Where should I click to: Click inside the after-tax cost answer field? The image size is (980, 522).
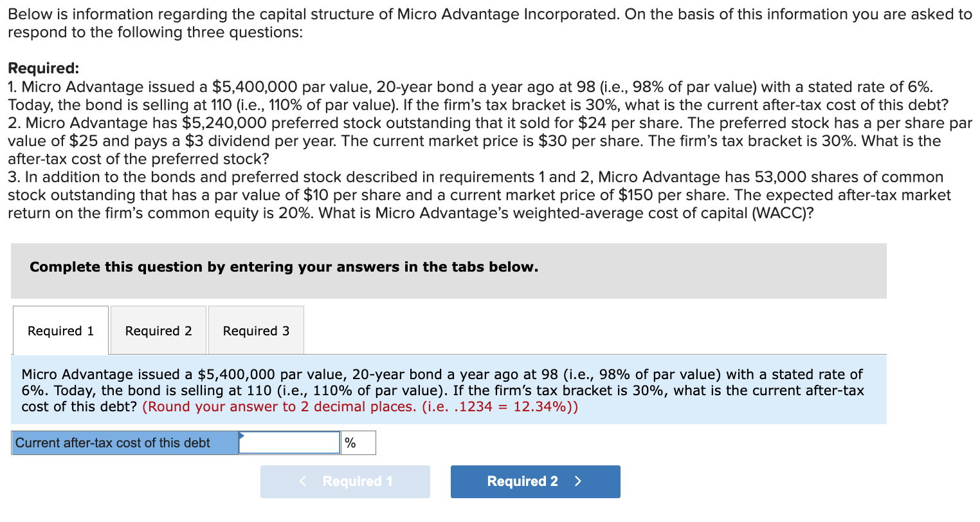[288, 442]
